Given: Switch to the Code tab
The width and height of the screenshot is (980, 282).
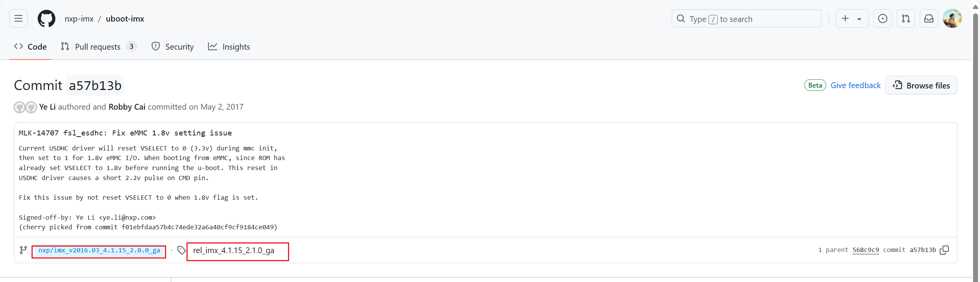Looking at the screenshot, I should [30, 47].
